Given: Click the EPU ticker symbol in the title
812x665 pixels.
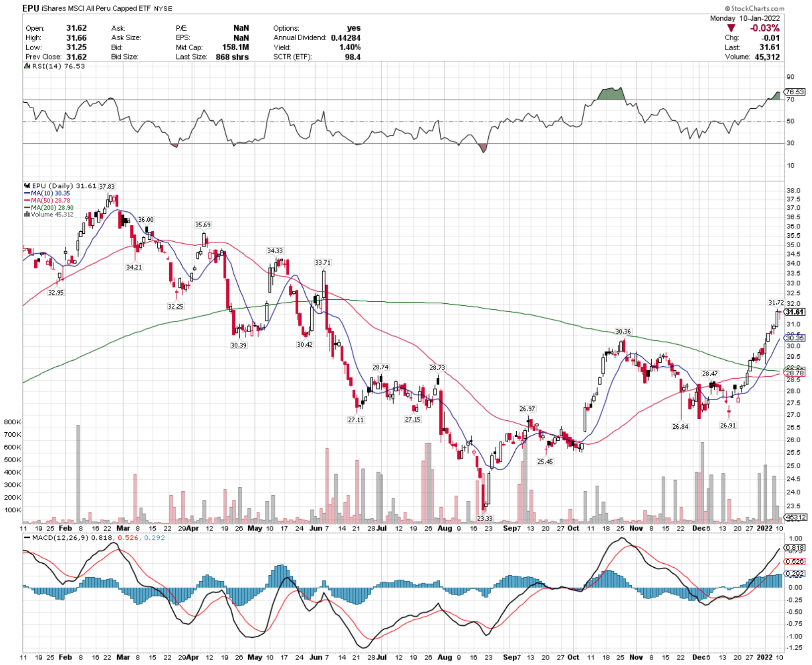Looking at the screenshot, I should (x=31, y=8).
